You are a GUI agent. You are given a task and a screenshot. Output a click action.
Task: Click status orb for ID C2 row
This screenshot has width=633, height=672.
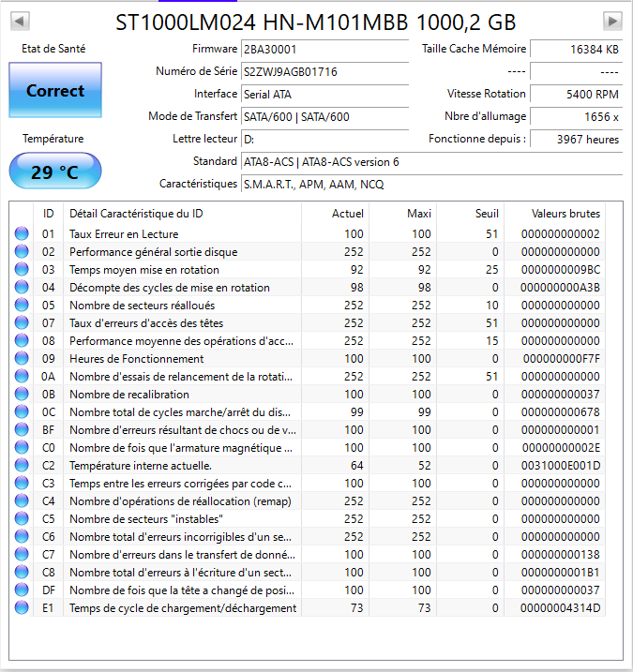22,465
